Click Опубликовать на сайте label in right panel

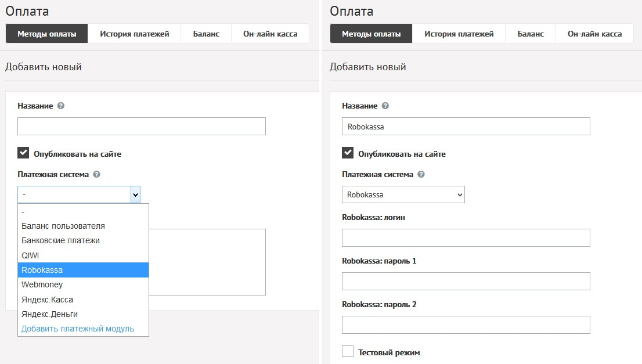pos(402,154)
